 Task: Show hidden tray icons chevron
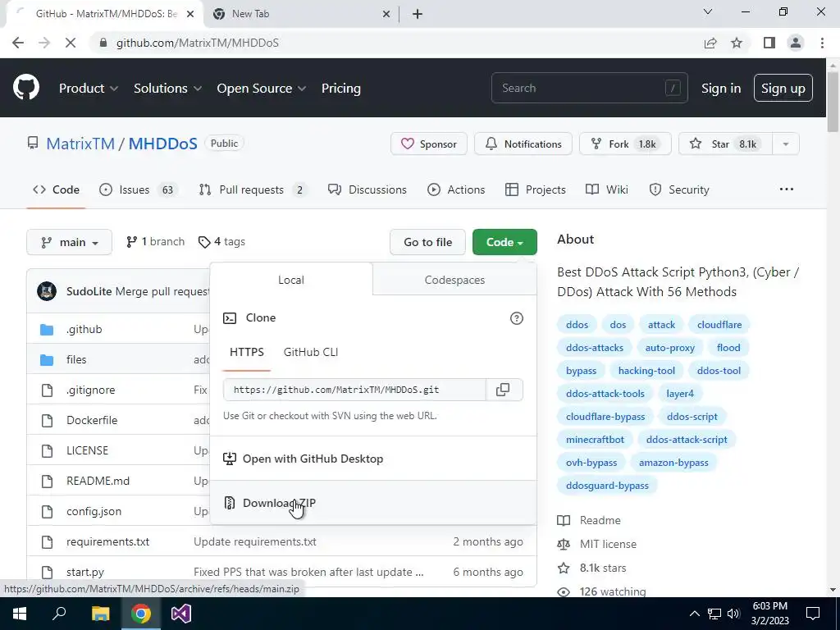(694, 614)
